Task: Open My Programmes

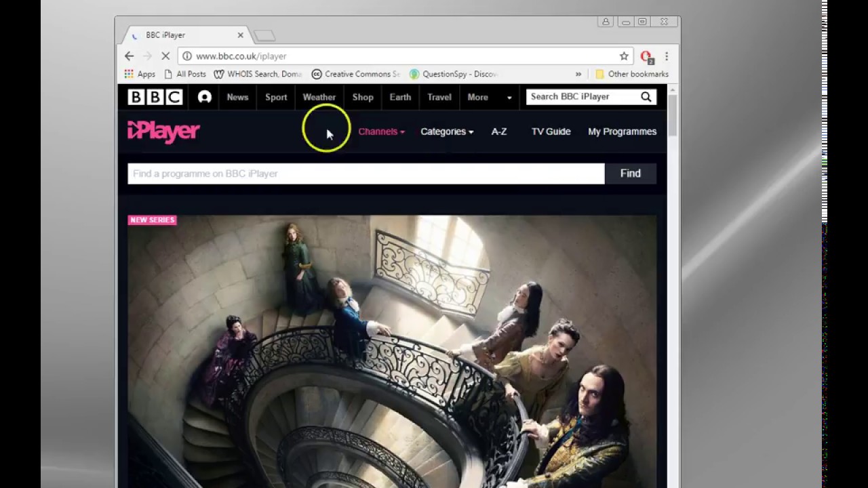Action: click(622, 131)
